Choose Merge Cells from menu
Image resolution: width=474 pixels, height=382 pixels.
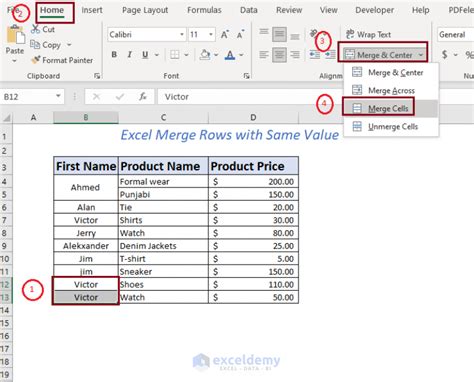point(391,108)
